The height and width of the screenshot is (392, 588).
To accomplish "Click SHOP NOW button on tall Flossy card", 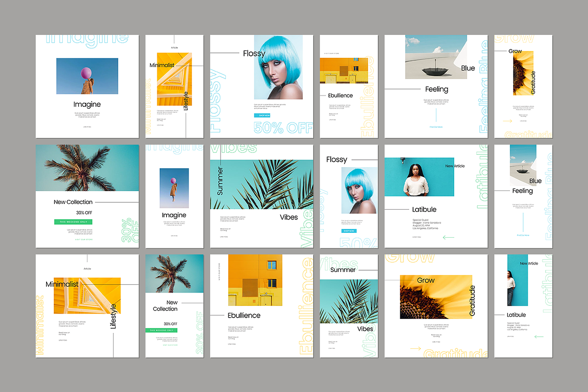I will click(349, 231).
